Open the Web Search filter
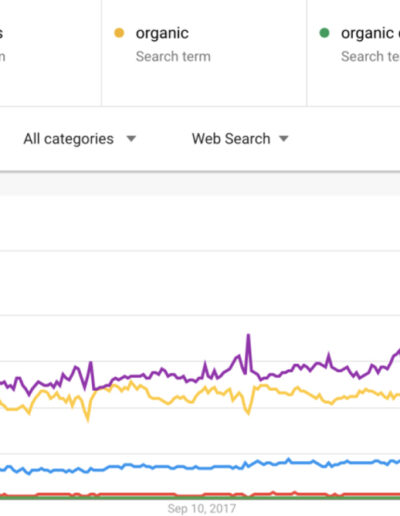This screenshot has height=516, width=400. point(240,139)
